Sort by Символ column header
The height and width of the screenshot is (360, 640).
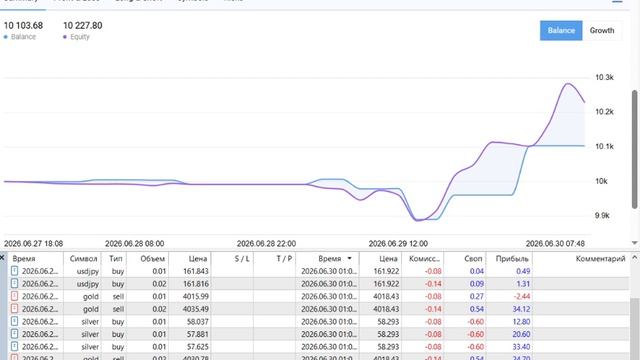click(x=83, y=259)
